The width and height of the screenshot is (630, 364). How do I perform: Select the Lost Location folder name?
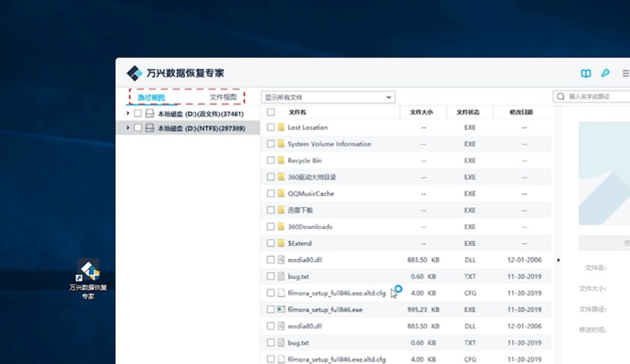pyautogui.click(x=308, y=127)
